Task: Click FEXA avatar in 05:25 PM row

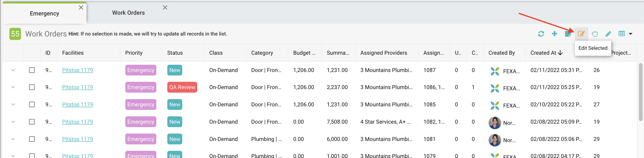Action: (495, 88)
